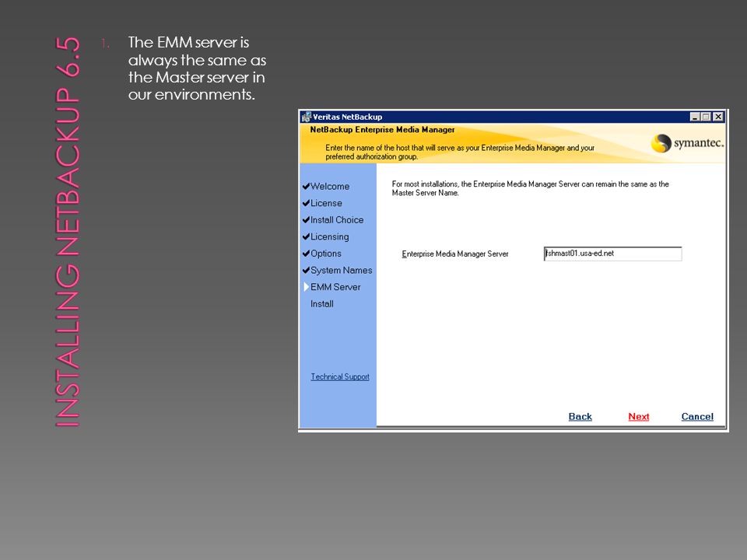
Task: Click the slide text 'The EMM server is'
Action: (x=188, y=42)
